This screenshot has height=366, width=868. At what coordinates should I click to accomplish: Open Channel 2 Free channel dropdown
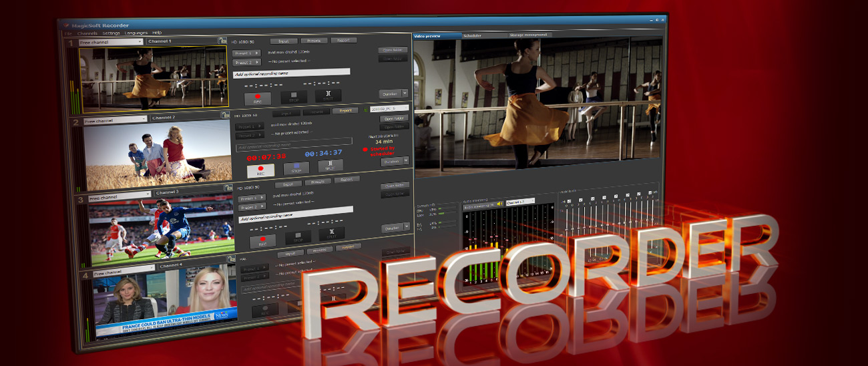coord(114,120)
